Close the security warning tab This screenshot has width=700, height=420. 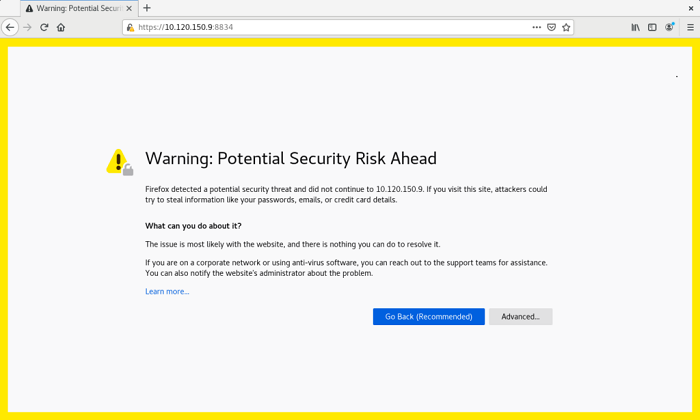(129, 8)
